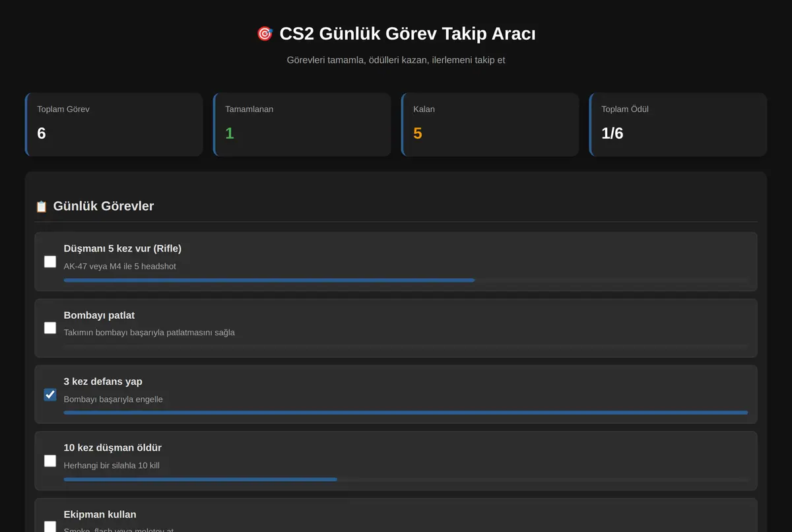Select the 'Tamamlanan' stat card
The height and width of the screenshot is (532, 792).
click(302, 124)
